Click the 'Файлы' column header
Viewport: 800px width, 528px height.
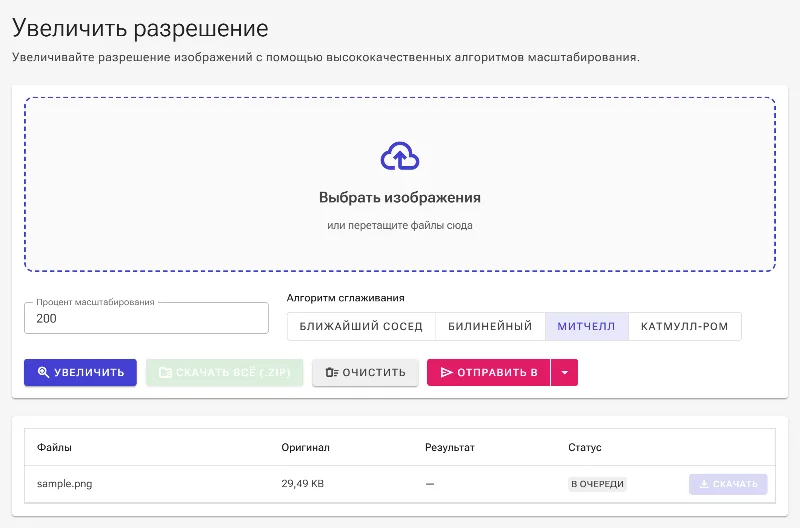pyautogui.click(x=54, y=447)
